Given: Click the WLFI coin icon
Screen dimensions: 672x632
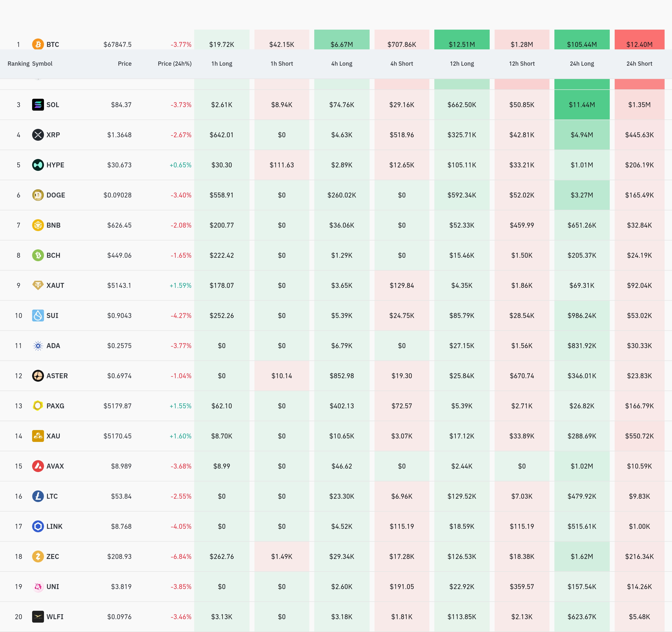Looking at the screenshot, I should click(x=38, y=617).
